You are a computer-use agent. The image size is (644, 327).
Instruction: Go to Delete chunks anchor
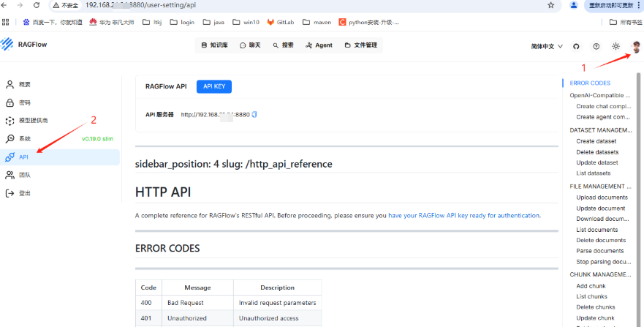coord(596,307)
